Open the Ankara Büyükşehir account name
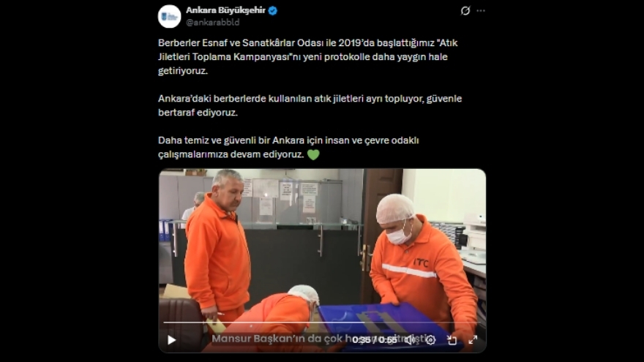This screenshot has height=362, width=644. [225, 10]
